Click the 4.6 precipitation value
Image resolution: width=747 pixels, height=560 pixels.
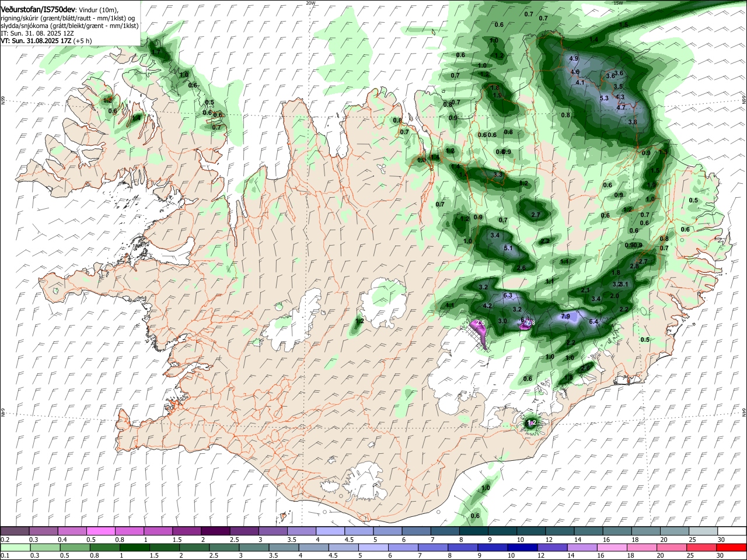pyautogui.click(x=575, y=72)
